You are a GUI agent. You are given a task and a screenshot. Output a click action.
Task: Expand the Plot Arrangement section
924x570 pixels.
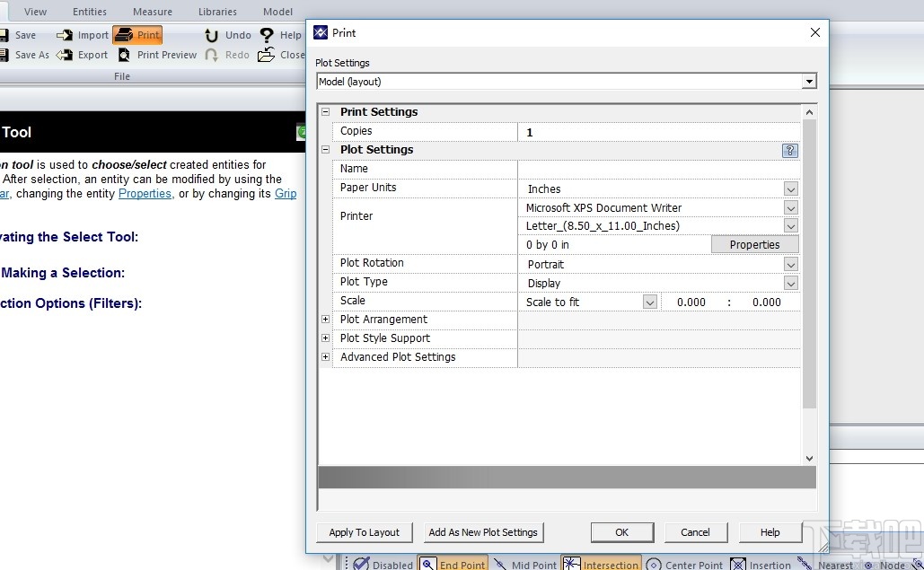pyautogui.click(x=325, y=320)
